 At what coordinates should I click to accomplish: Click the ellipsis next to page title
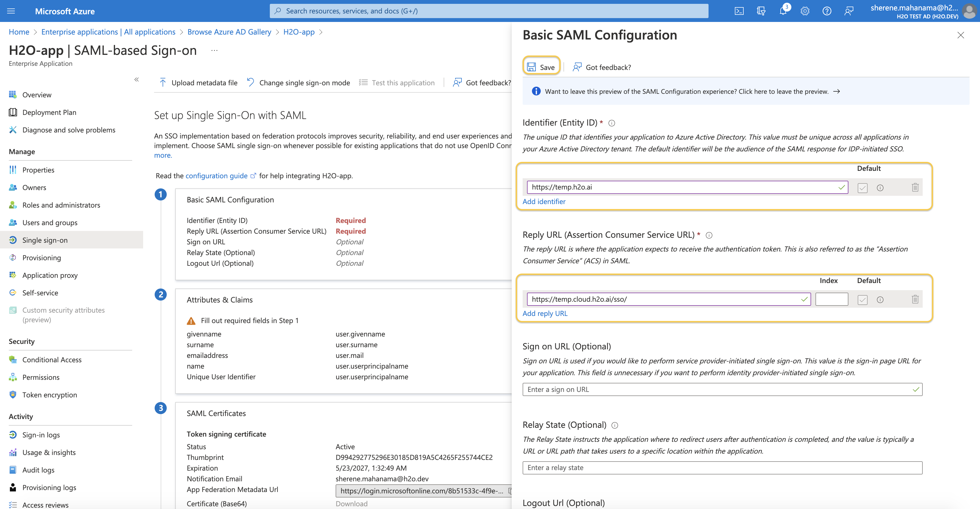(x=215, y=50)
